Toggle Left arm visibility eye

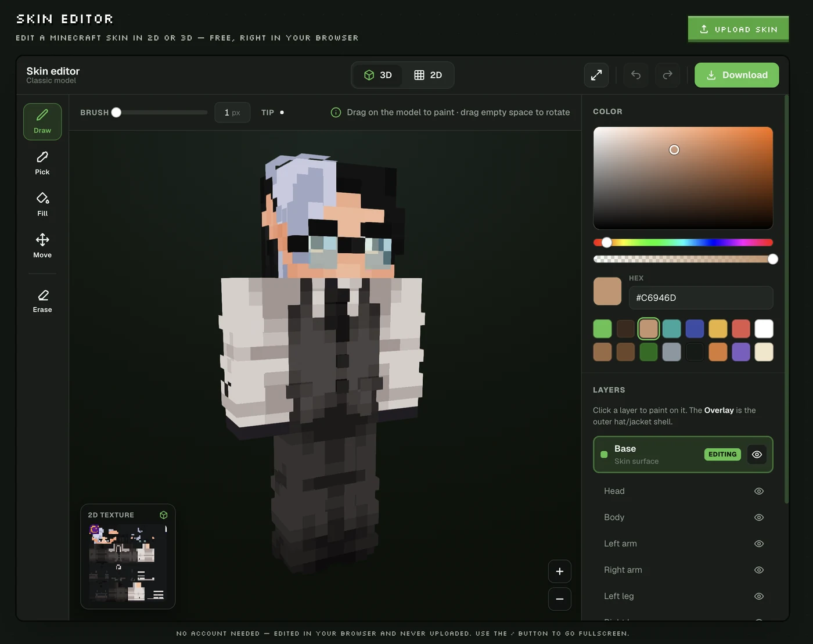759,544
